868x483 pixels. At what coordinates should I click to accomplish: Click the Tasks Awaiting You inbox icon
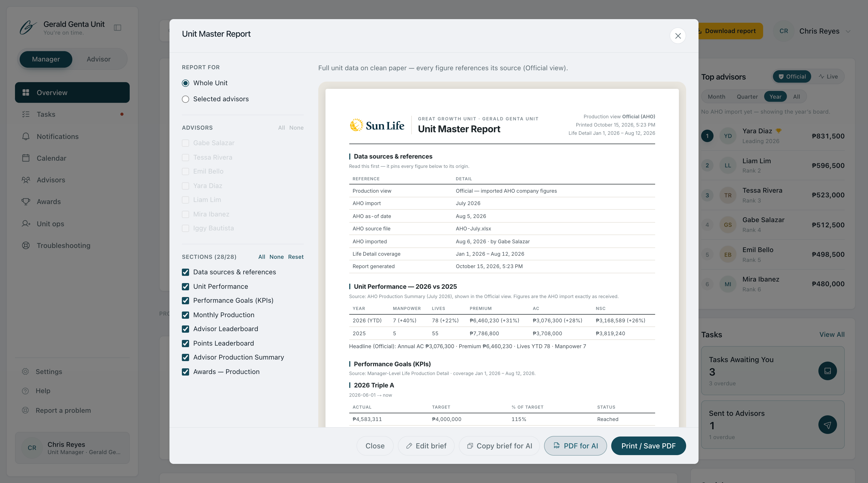(x=827, y=371)
